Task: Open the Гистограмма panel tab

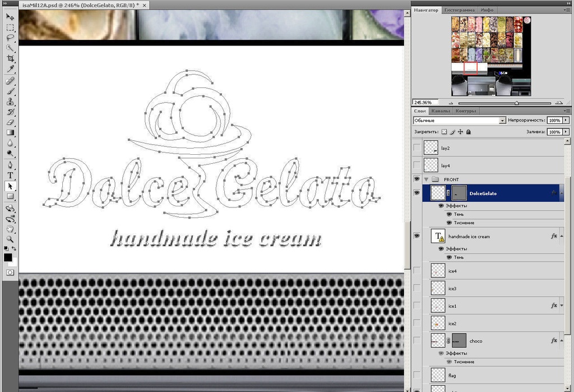Action: tap(459, 10)
